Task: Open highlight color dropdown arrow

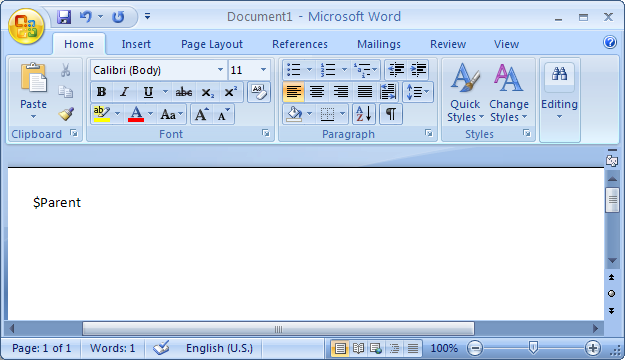Action: tap(117, 114)
